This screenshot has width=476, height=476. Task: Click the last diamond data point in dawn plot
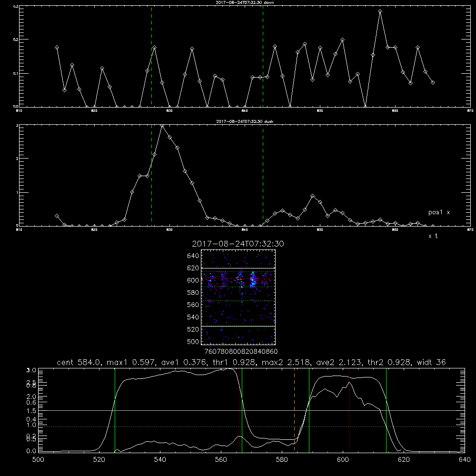point(433,82)
